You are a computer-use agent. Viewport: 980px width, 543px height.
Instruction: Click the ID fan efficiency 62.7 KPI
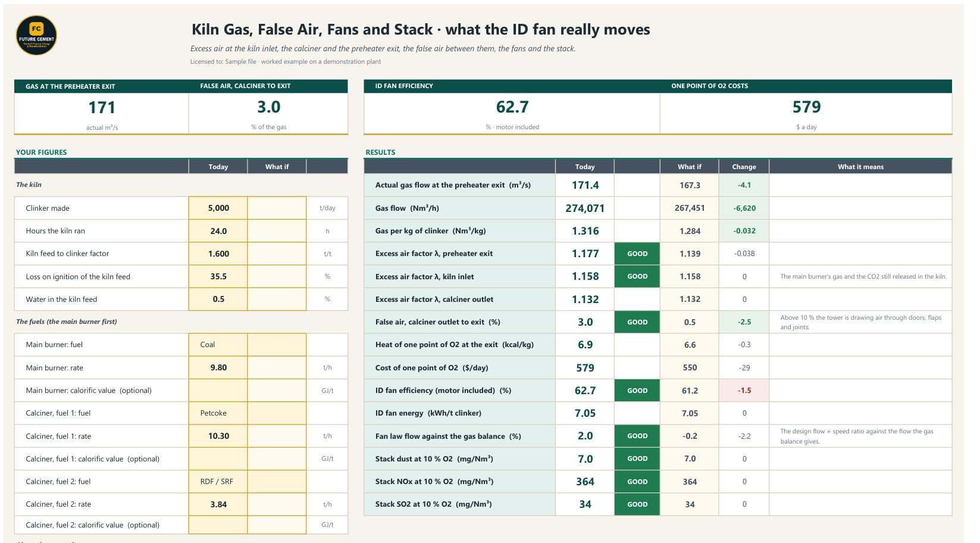(x=512, y=107)
